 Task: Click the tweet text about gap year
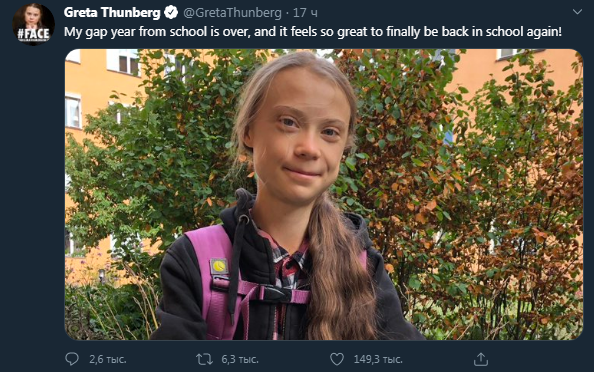point(313,32)
